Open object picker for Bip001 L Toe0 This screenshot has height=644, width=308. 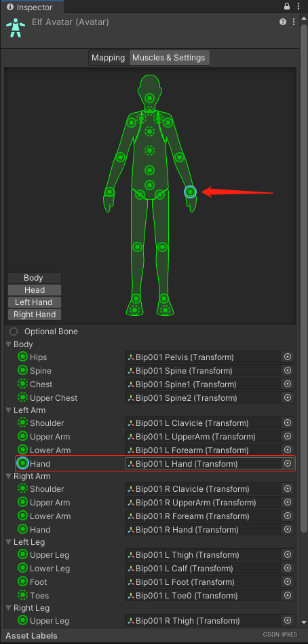[288, 596]
